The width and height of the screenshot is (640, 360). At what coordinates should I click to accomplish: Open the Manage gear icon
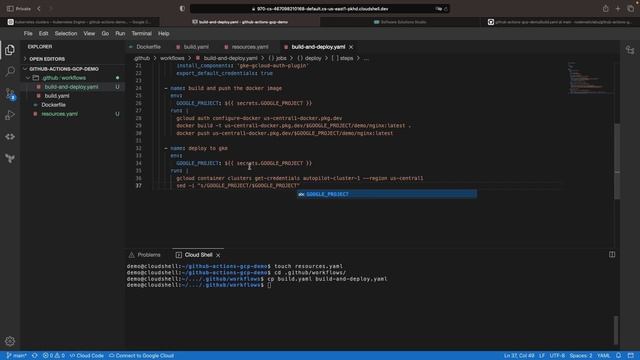10,341
